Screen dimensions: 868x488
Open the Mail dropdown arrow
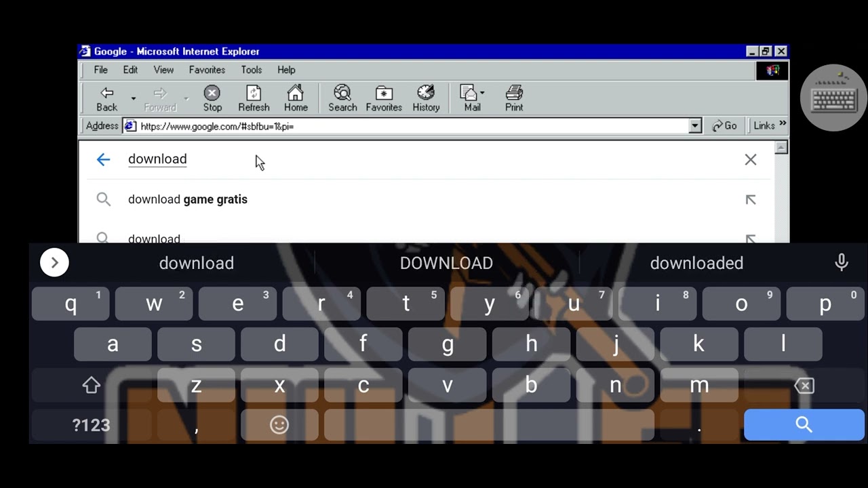click(482, 93)
